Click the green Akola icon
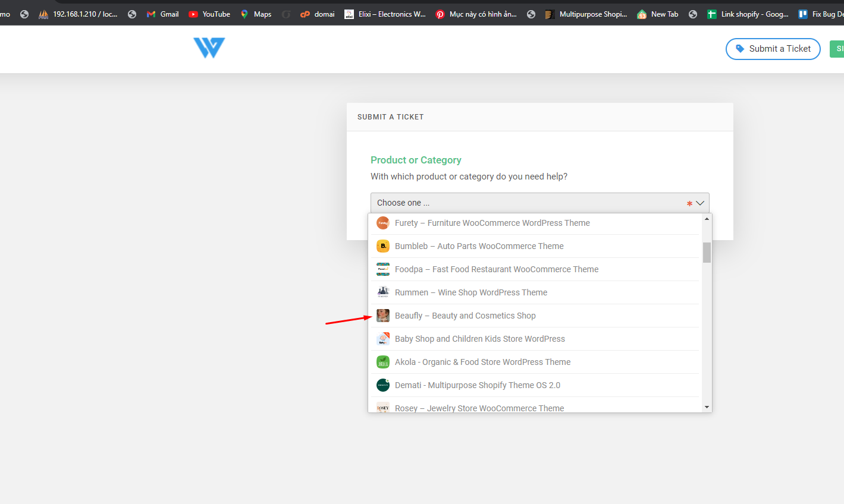This screenshot has width=844, height=504. click(x=383, y=362)
